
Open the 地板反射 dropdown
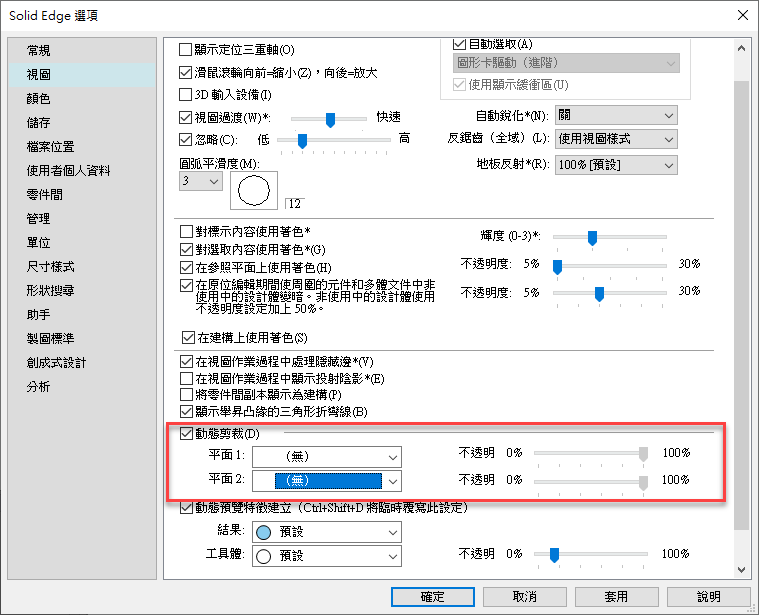(x=616, y=165)
